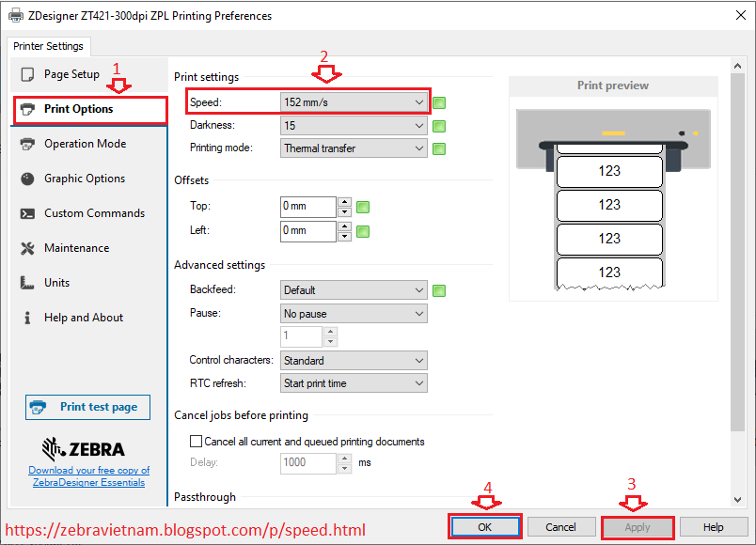Click the Print Options printer icon
The image size is (756, 545).
pos(27,109)
